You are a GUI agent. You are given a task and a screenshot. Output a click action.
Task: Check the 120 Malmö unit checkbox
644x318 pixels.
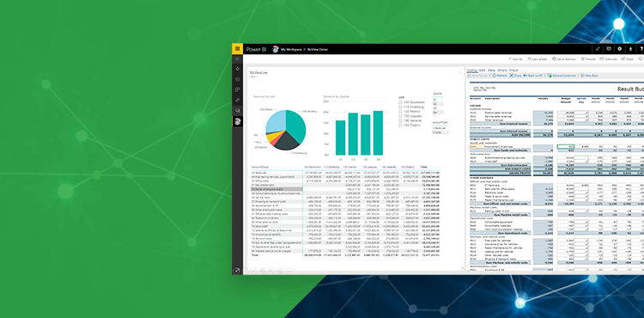[400, 112]
